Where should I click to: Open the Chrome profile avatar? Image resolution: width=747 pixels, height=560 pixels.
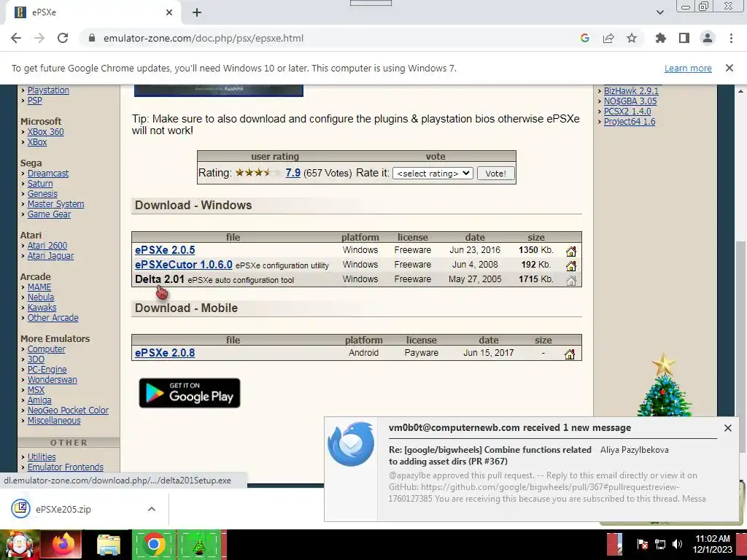708,38
